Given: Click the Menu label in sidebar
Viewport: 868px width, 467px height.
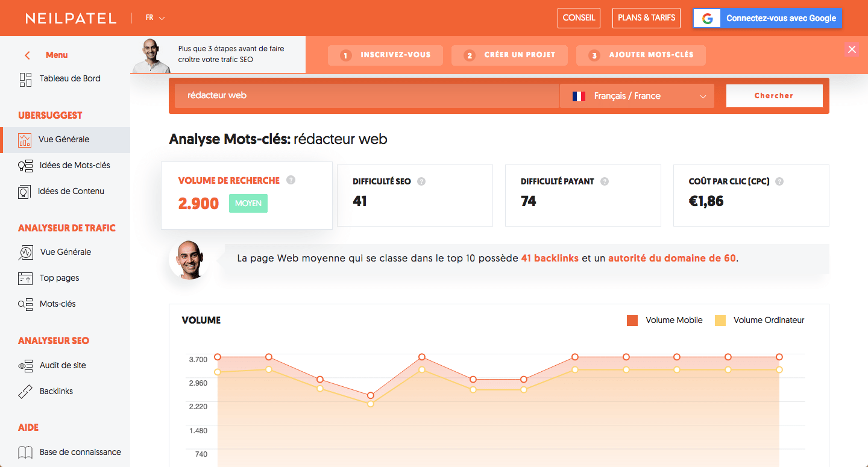Looking at the screenshot, I should pos(57,55).
